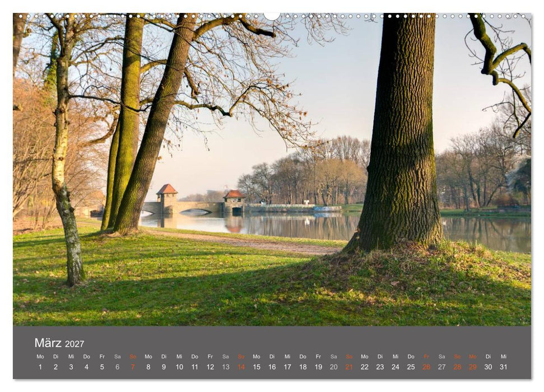
Task: Select date 2 in calendar strip
Action: pos(55,367)
